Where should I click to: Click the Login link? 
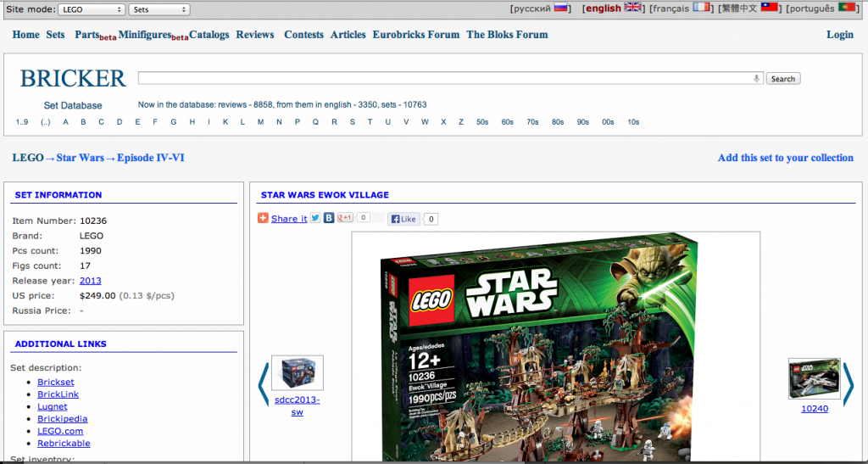click(x=840, y=34)
